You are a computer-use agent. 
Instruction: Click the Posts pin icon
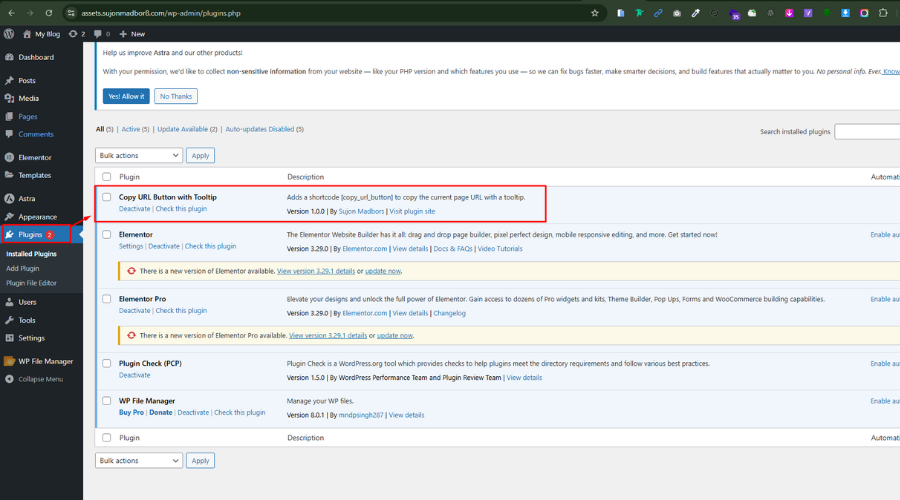[9, 81]
